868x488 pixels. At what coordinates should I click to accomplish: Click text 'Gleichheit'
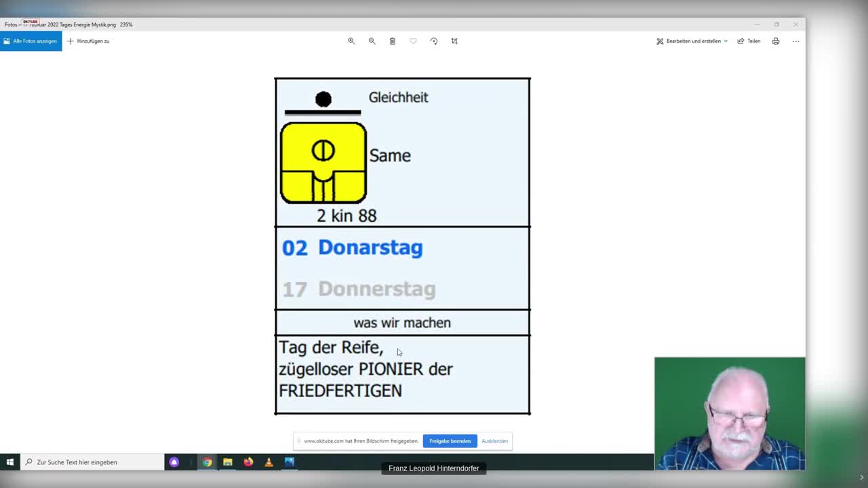(398, 97)
